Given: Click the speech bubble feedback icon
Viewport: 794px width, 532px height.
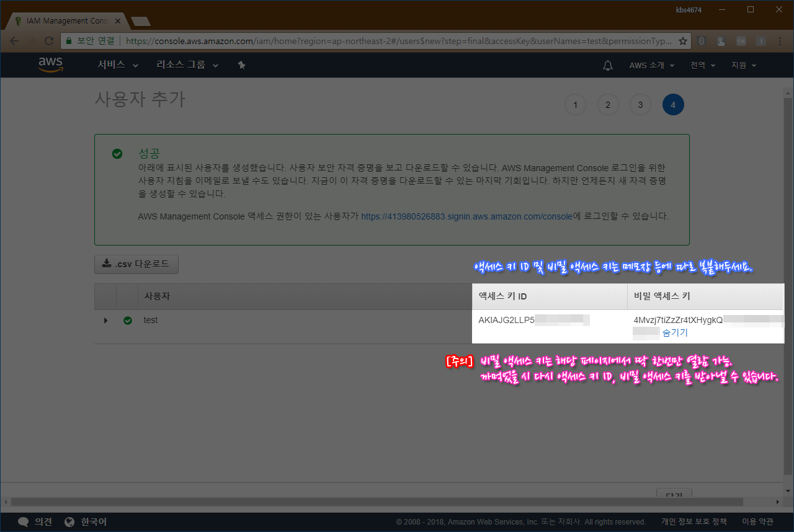Looking at the screenshot, I should 24,522.
